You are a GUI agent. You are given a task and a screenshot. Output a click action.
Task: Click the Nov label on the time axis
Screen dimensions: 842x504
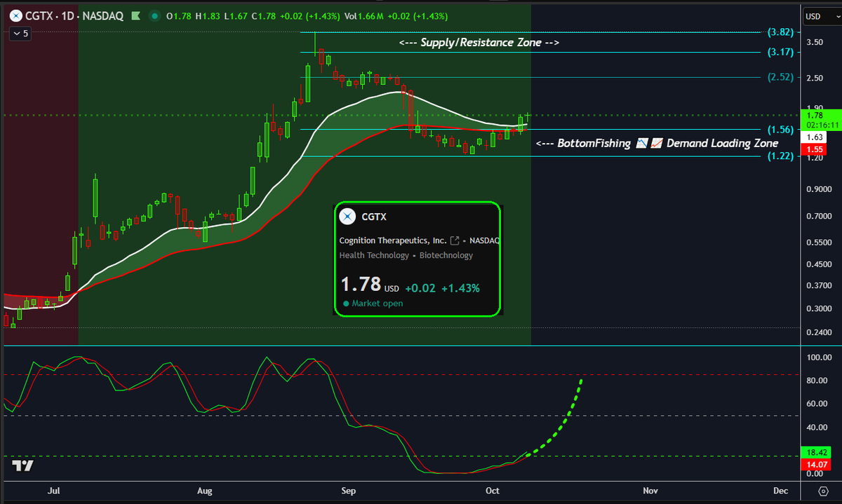[650, 491]
